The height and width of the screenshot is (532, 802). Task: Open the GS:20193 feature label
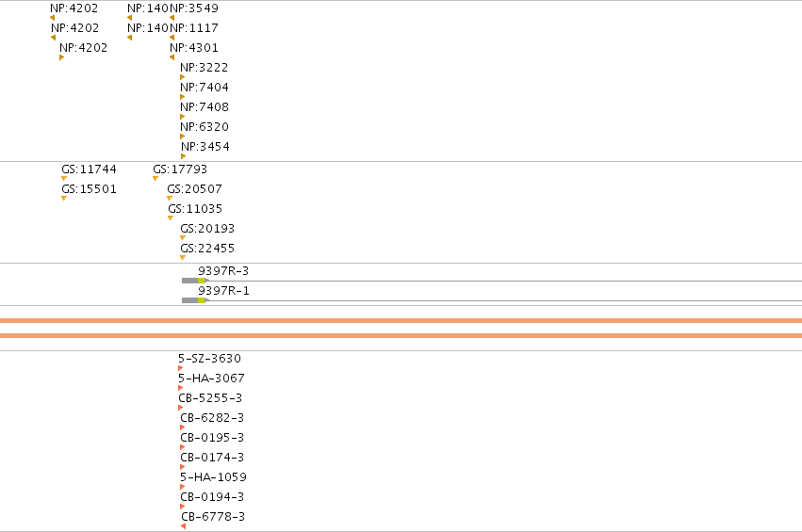(207, 229)
